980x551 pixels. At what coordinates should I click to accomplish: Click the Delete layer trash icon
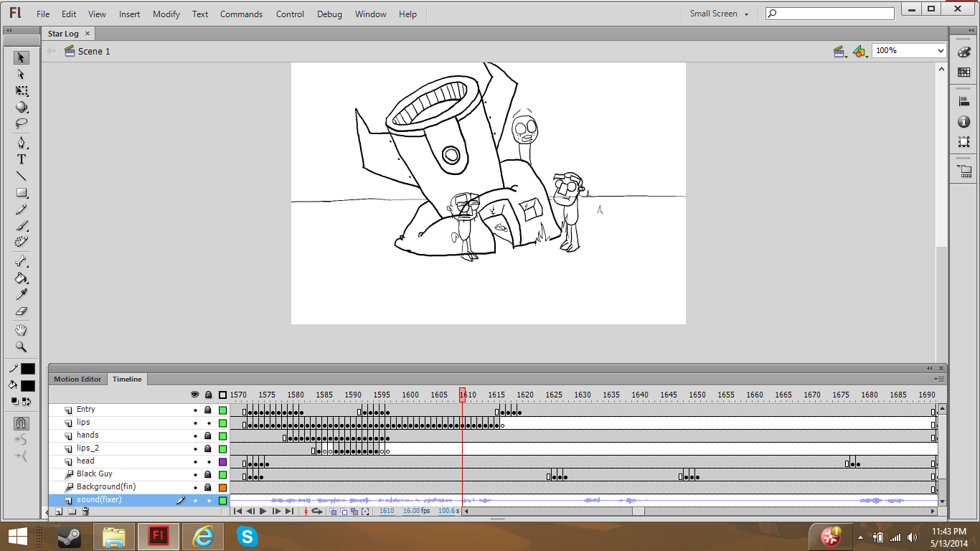85,512
